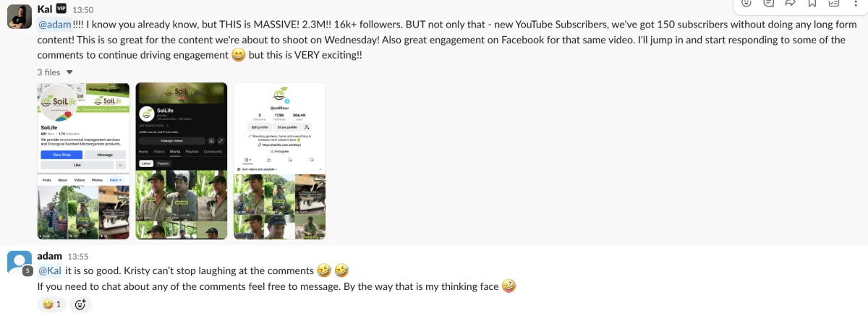The width and height of the screenshot is (868, 316).
Task: Click the 13:50 timestamp on Kal's message
Action: coord(83,10)
